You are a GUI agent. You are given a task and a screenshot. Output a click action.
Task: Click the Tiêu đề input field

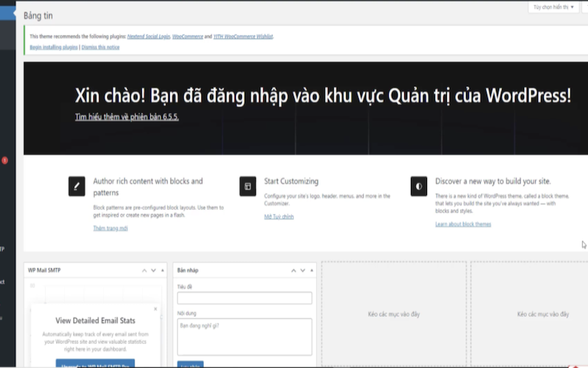coord(245,298)
